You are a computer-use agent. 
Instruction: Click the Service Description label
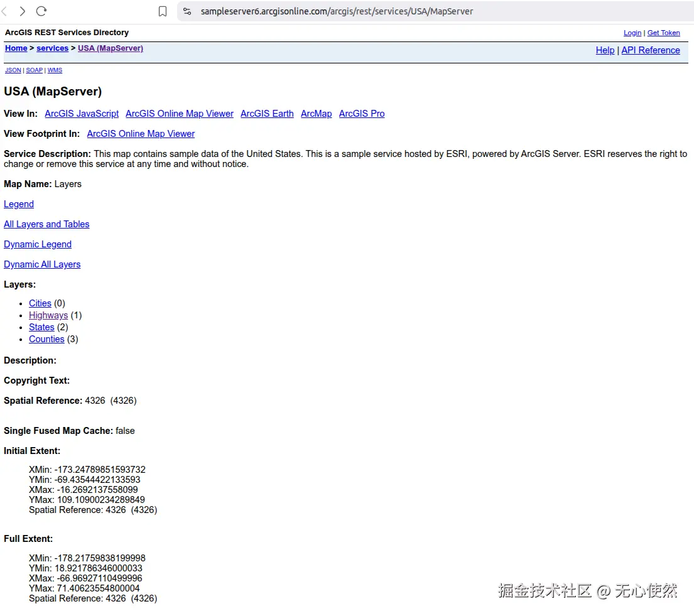(x=47, y=154)
